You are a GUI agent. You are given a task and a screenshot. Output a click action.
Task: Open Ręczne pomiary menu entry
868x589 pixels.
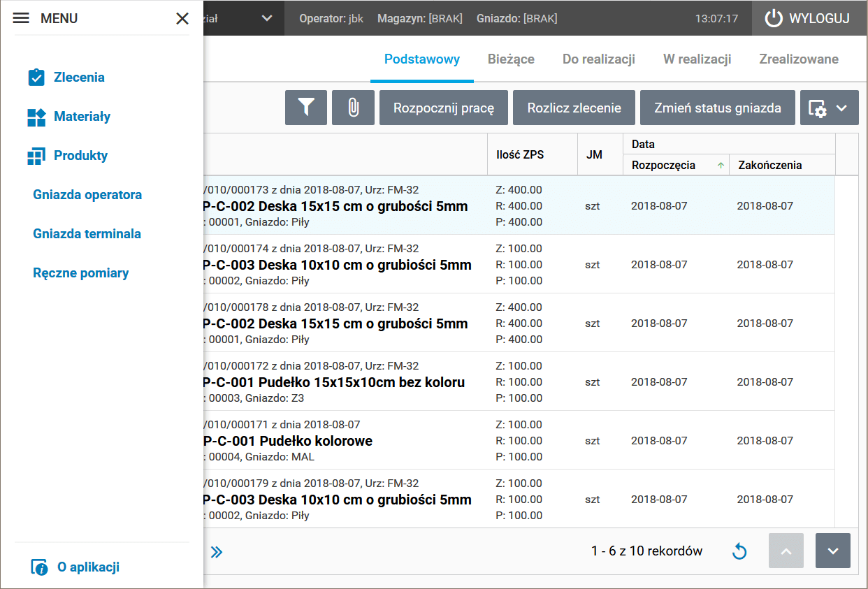[x=81, y=273]
